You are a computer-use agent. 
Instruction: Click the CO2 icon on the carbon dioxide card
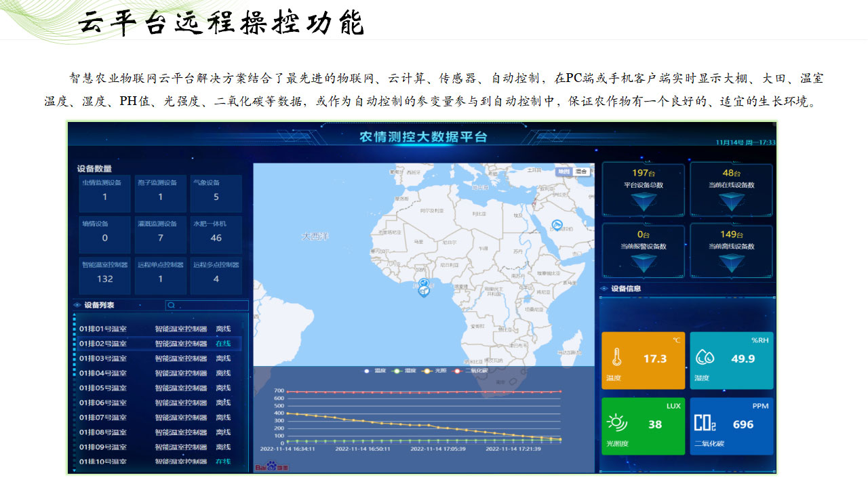pos(705,424)
